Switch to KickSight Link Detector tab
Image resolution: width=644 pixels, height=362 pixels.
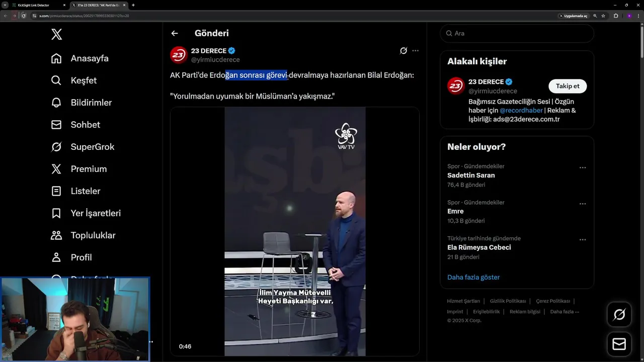38,5
